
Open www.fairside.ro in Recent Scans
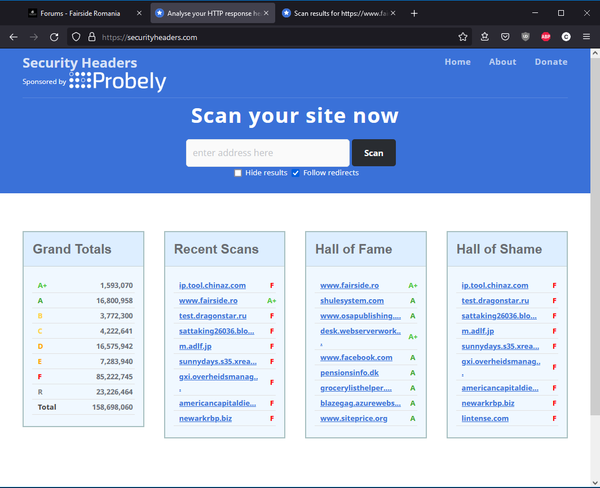point(208,301)
